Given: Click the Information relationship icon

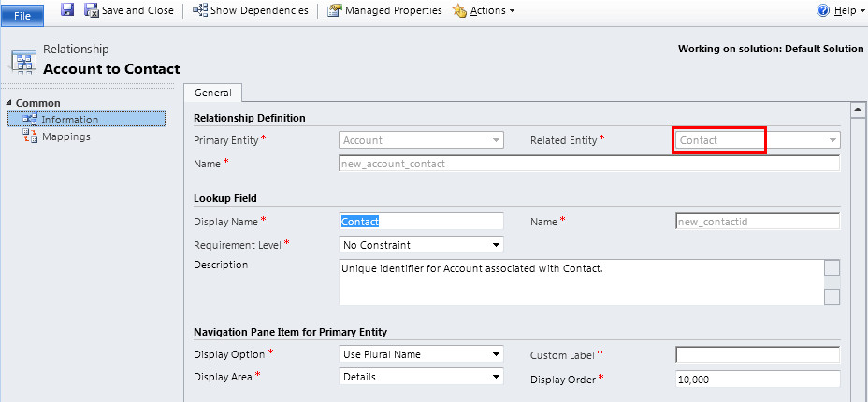Looking at the screenshot, I should coord(30,120).
